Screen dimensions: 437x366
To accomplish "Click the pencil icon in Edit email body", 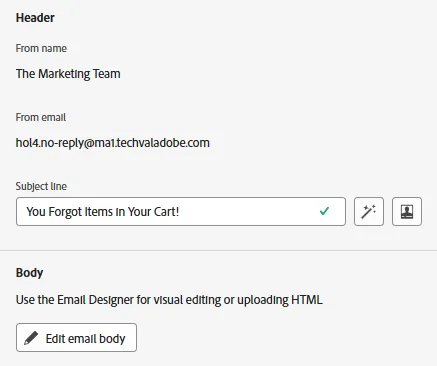I will 31,338.
